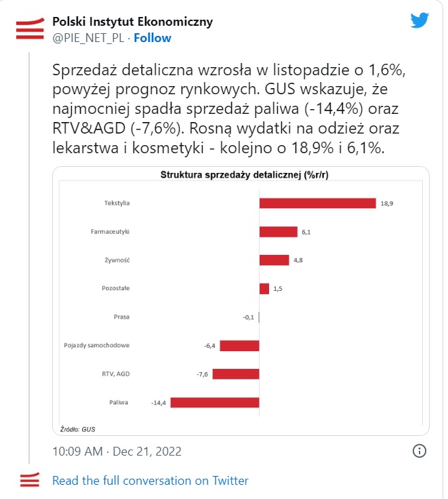Open Polski Instytut Ekonomiczny profile name
This screenshot has width=448, height=499.
132,22
